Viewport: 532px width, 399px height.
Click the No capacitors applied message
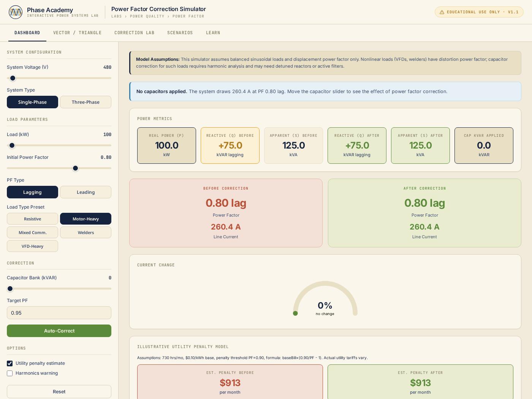pos(325,92)
